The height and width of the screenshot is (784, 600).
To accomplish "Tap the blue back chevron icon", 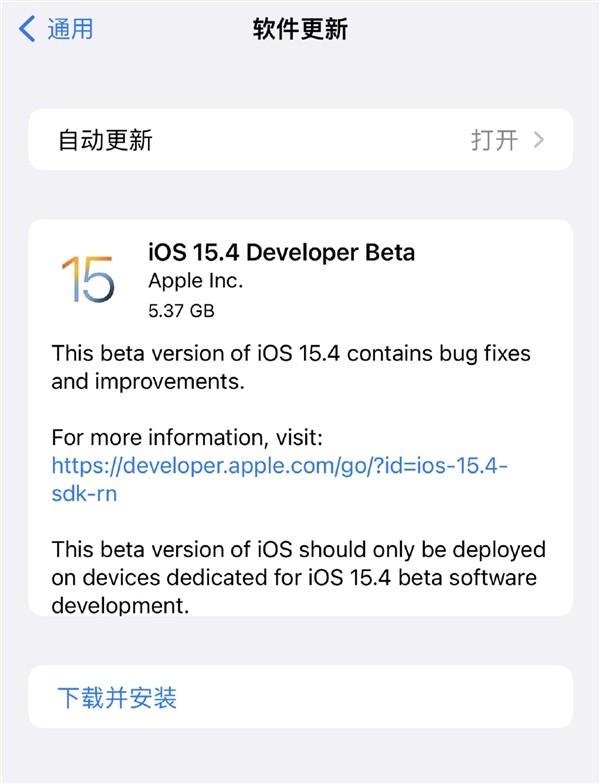I will pyautogui.click(x=27, y=28).
